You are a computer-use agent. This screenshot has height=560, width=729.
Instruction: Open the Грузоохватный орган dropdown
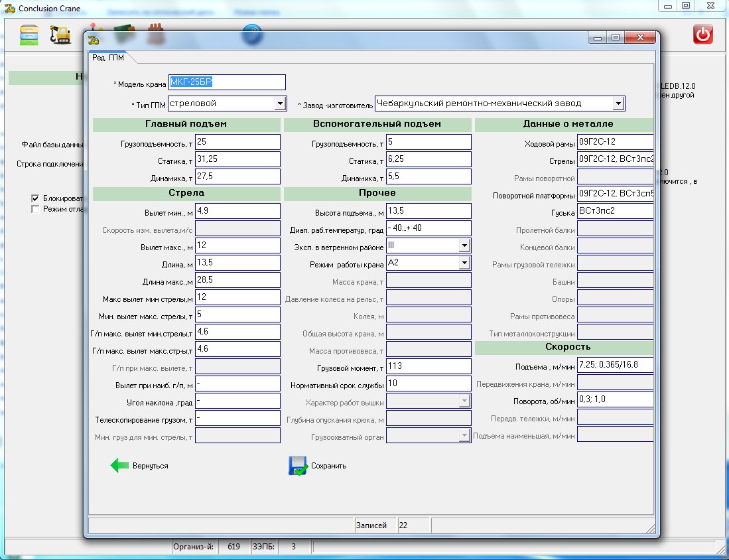pos(464,435)
